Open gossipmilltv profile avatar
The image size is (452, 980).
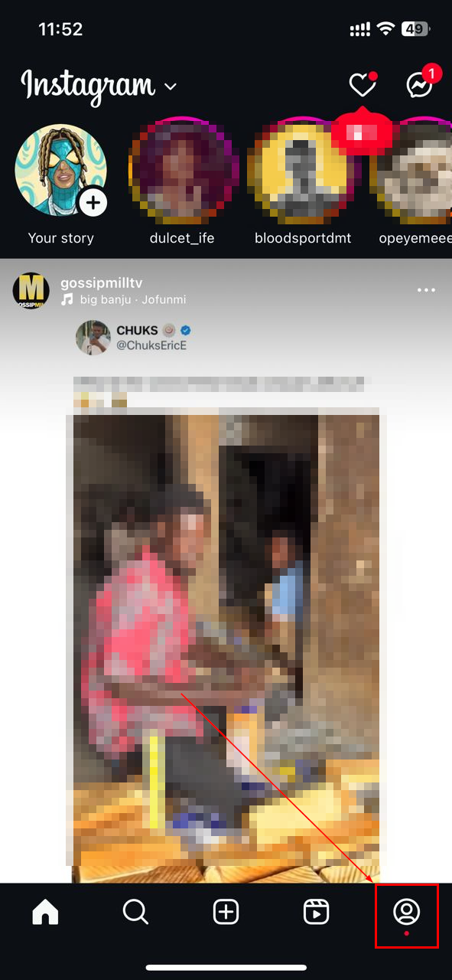pos(31,290)
